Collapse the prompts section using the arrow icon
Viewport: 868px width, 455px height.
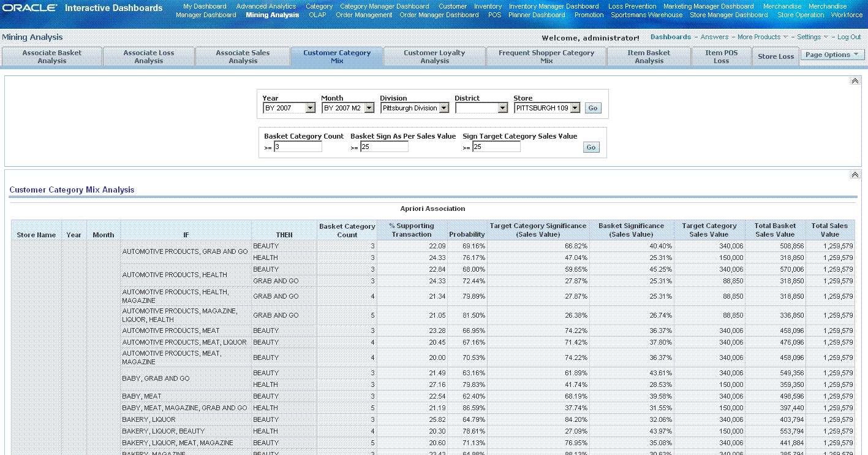(x=855, y=81)
